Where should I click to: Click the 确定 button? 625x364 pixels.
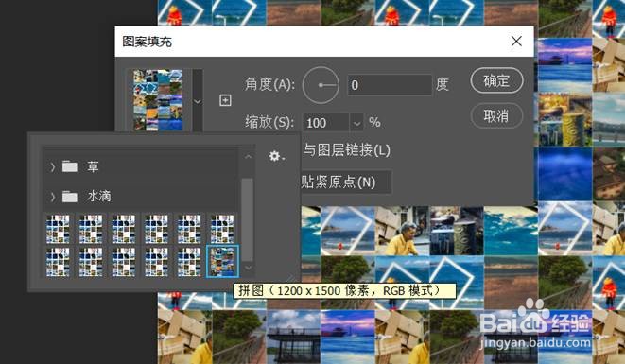coord(496,80)
